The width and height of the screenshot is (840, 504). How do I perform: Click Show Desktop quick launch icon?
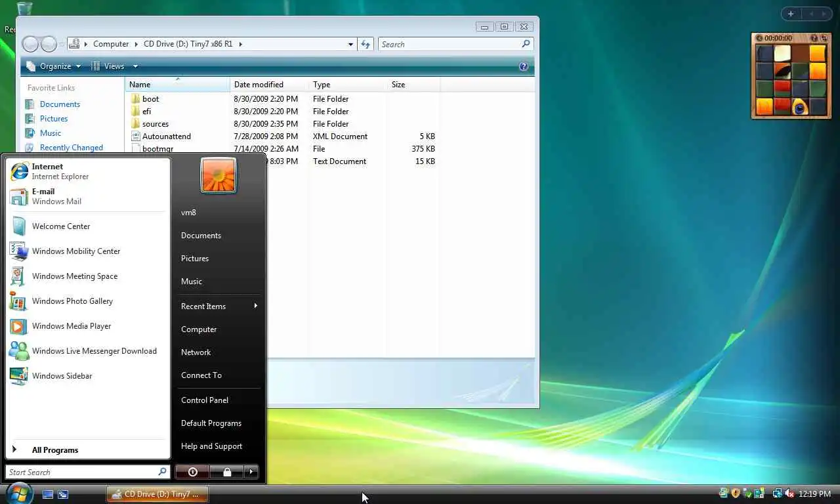(x=48, y=494)
